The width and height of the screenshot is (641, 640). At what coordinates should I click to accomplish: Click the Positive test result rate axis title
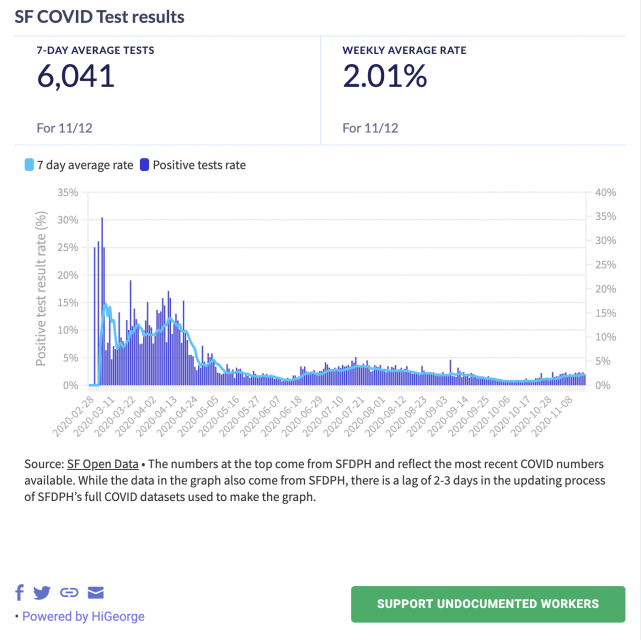(x=42, y=288)
